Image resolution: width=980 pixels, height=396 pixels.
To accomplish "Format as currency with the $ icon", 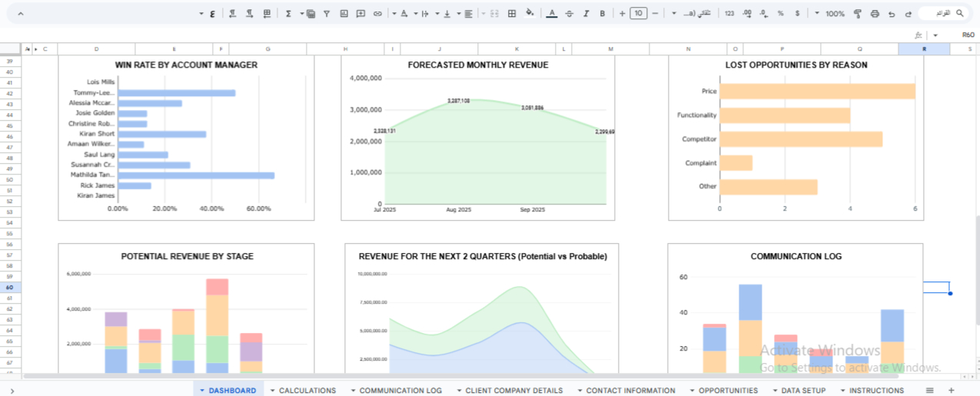I will [x=797, y=14].
